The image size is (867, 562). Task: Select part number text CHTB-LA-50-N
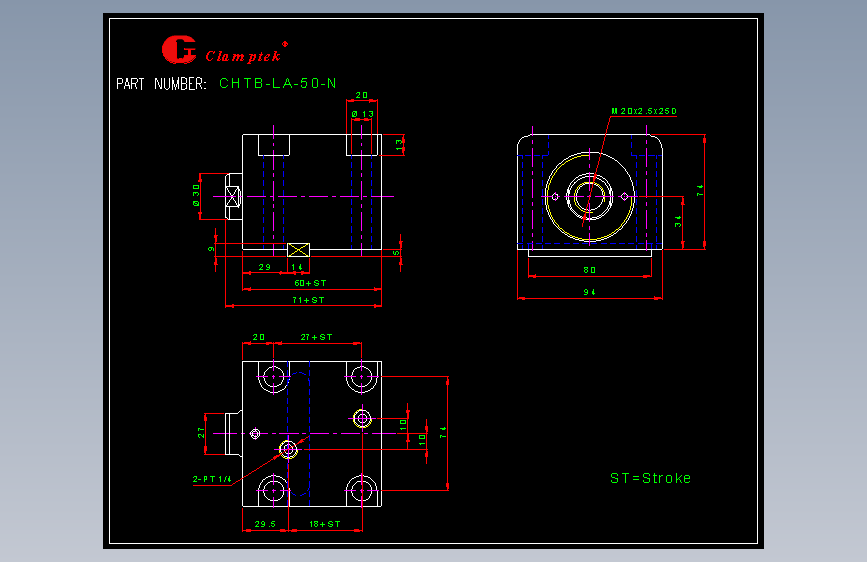(x=278, y=84)
